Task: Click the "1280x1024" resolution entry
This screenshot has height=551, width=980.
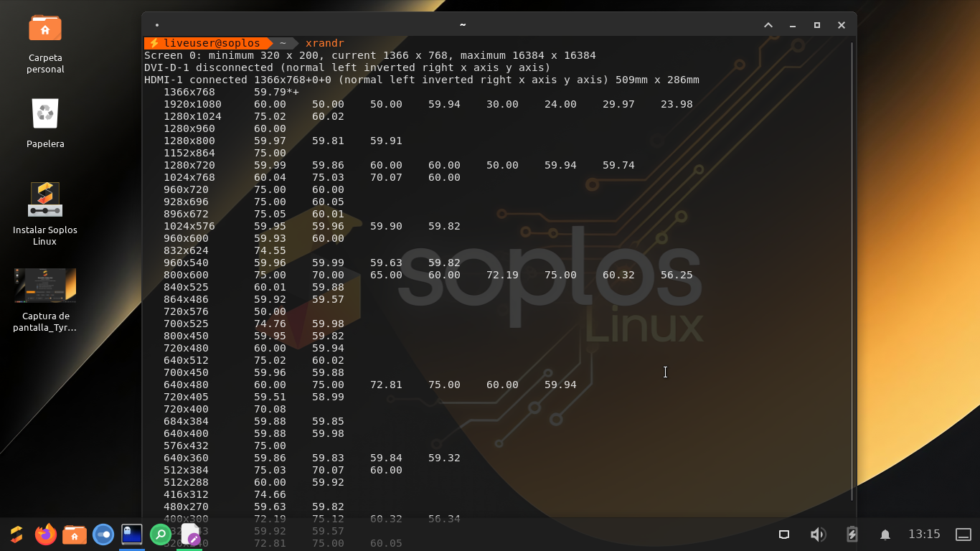Action: 193,116
